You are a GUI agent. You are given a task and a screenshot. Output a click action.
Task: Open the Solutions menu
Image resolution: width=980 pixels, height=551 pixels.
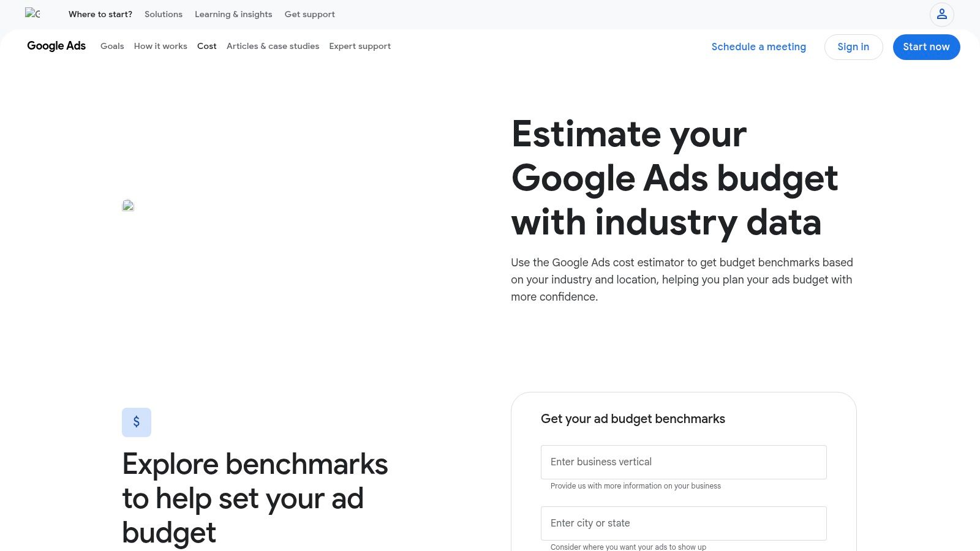163,14
